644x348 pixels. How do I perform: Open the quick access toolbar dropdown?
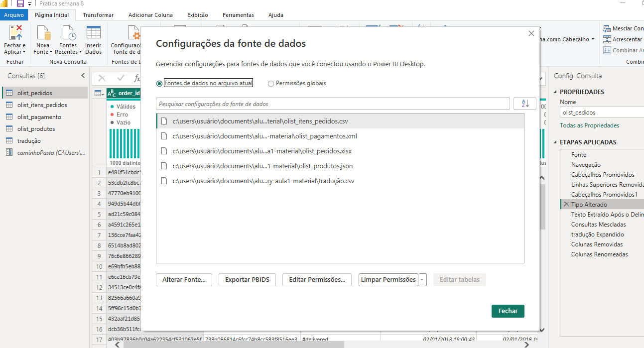(x=30, y=3)
